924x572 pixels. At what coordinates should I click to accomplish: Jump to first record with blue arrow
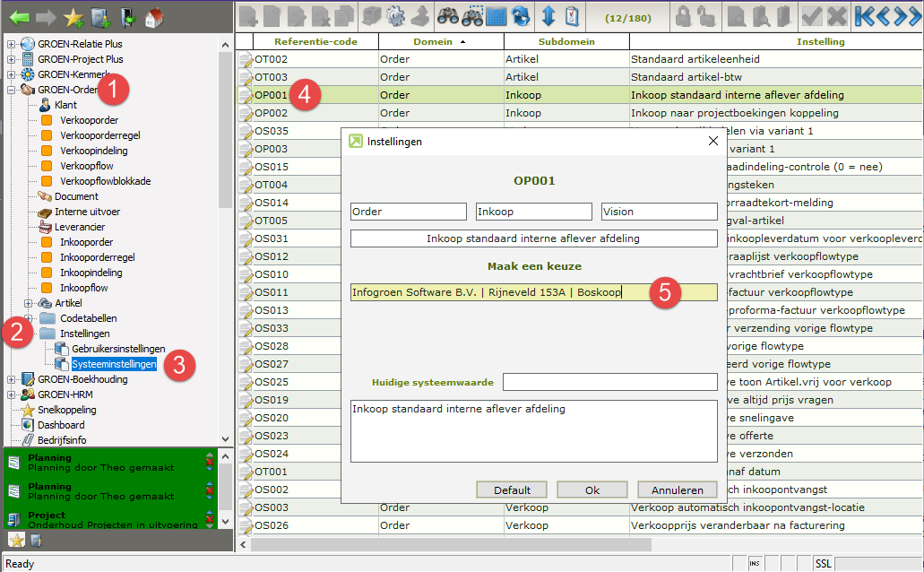click(x=864, y=15)
